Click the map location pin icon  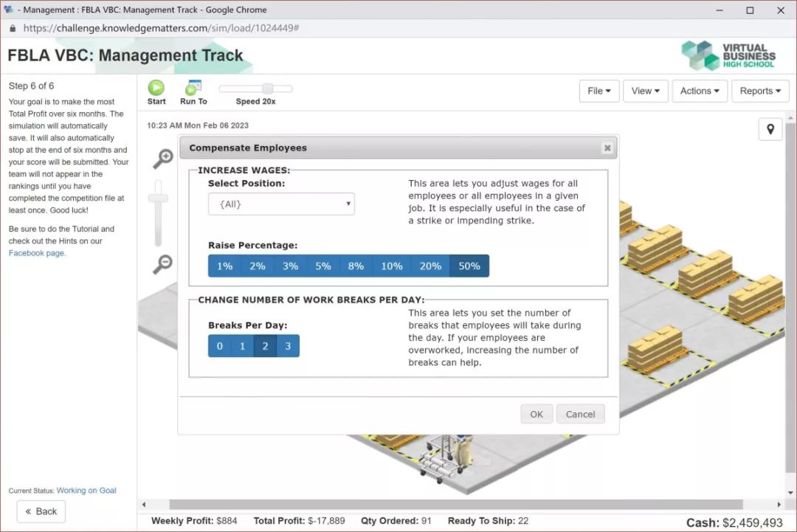(x=770, y=130)
